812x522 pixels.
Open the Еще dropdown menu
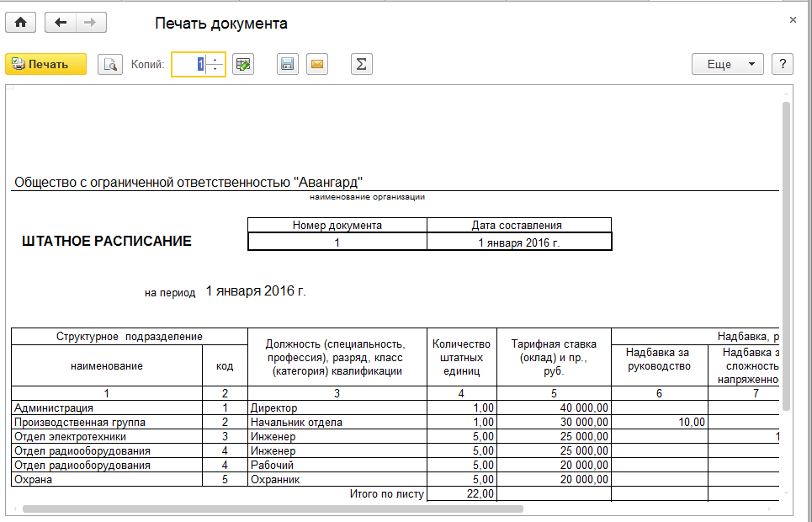727,65
